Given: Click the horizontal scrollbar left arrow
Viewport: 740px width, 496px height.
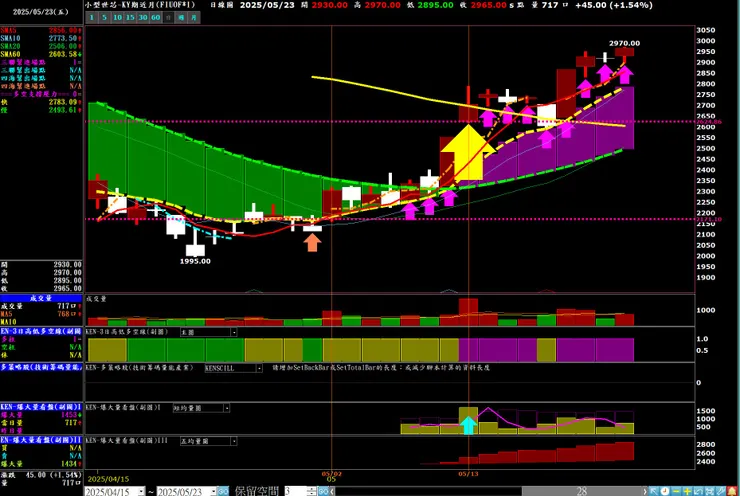Looking at the screenshot, I should 332,491.
